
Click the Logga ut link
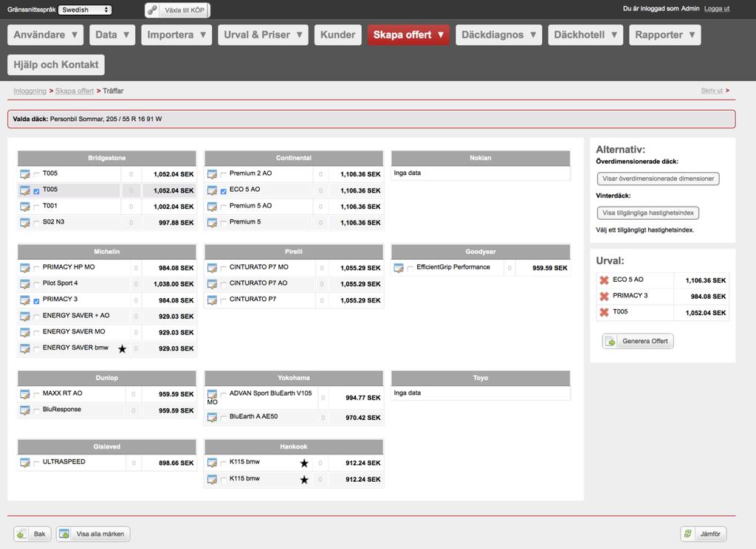pyautogui.click(x=716, y=9)
